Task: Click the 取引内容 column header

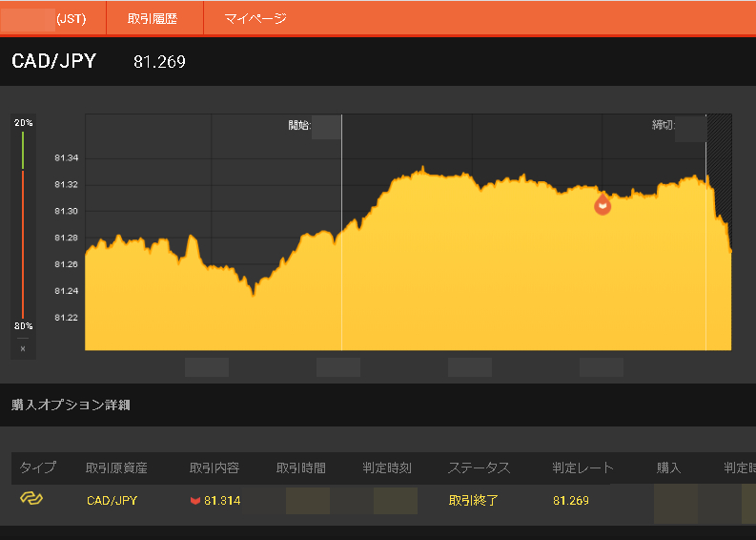Action: point(215,467)
